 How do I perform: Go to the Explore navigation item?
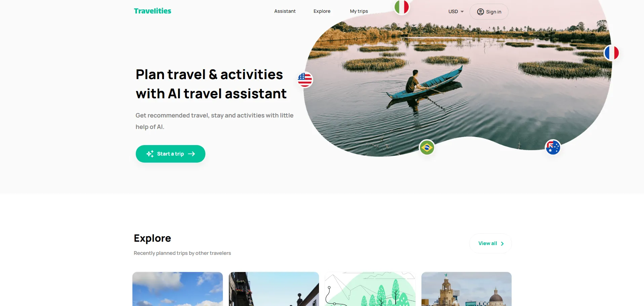(x=322, y=11)
